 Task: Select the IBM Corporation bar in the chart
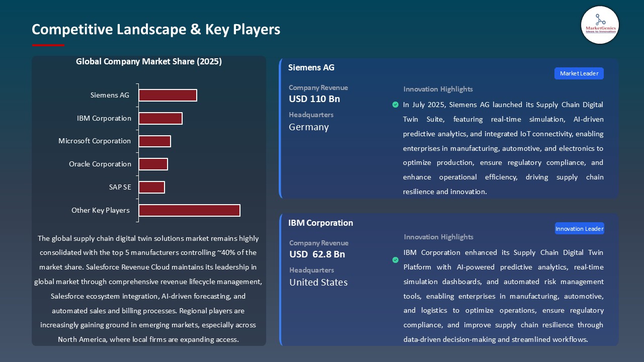pos(160,118)
